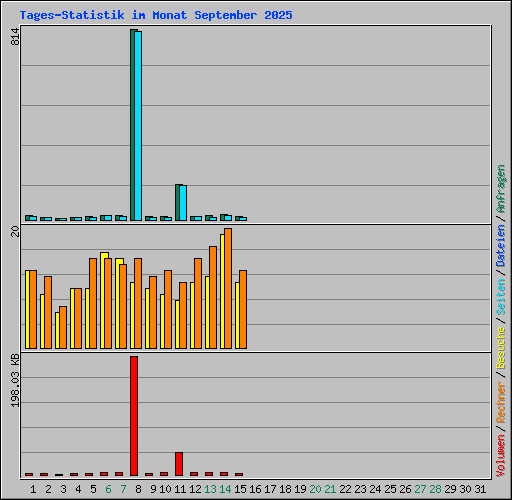The height and width of the screenshot is (500, 512).
Task: Click the day 5 orange hosts bar
Action: pyautogui.click(x=93, y=303)
